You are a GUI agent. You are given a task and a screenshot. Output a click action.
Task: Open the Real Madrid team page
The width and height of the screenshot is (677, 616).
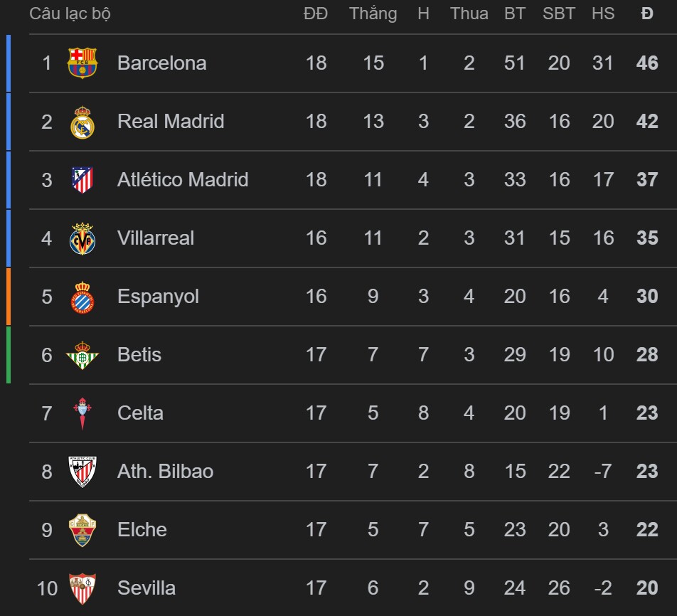[x=171, y=122]
